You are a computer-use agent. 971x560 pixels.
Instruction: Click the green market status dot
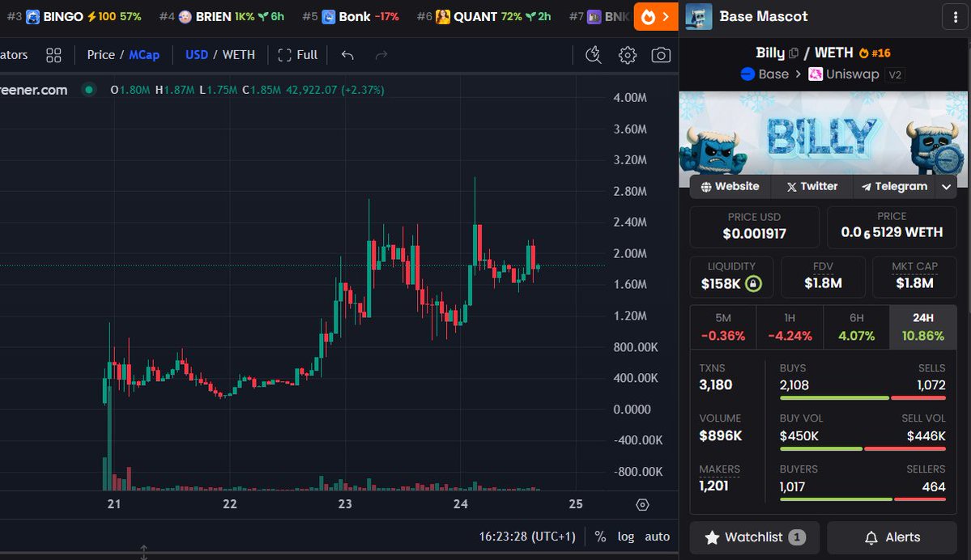click(89, 90)
